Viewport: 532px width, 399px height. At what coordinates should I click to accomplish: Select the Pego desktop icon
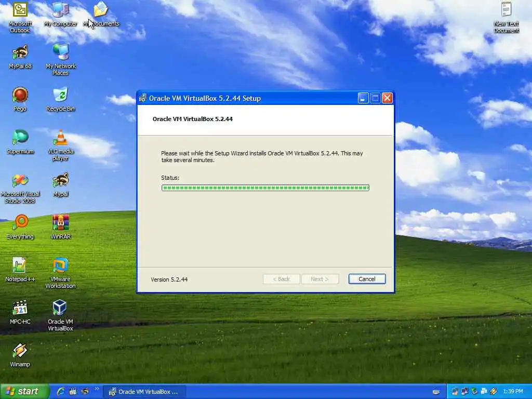20,99
